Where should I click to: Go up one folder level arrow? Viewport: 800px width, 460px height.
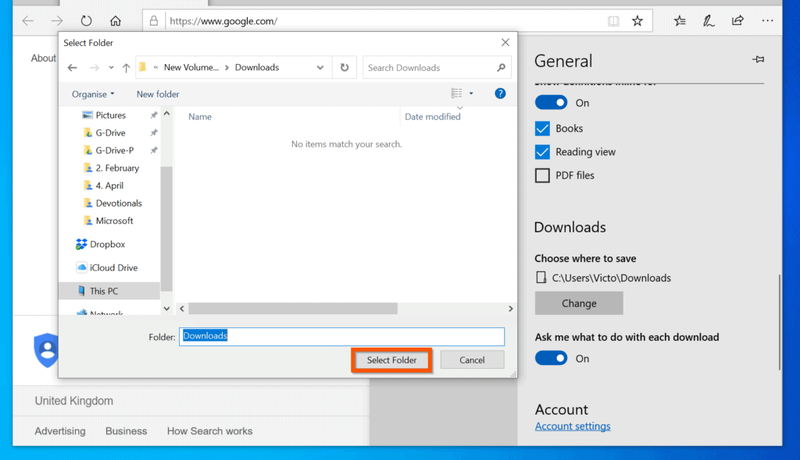(126, 67)
